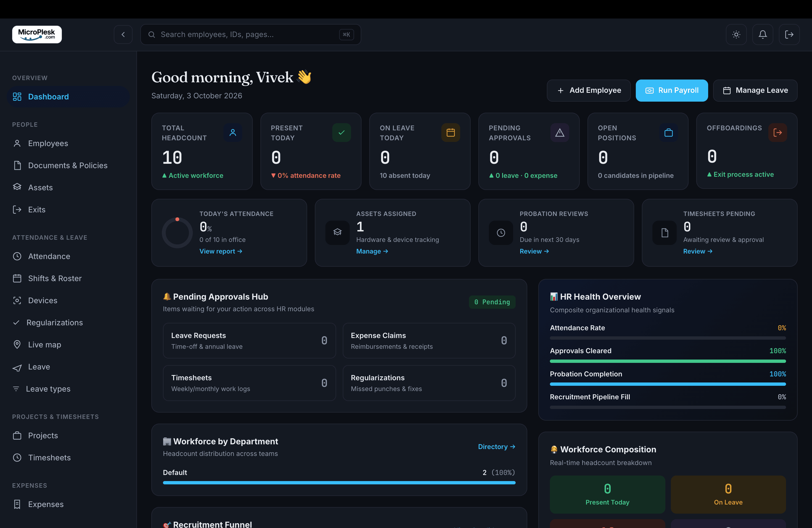This screenshot has width=812, height=528.
Task: Click the On Leave Today calendar icon
Action: tap(451, 133)
